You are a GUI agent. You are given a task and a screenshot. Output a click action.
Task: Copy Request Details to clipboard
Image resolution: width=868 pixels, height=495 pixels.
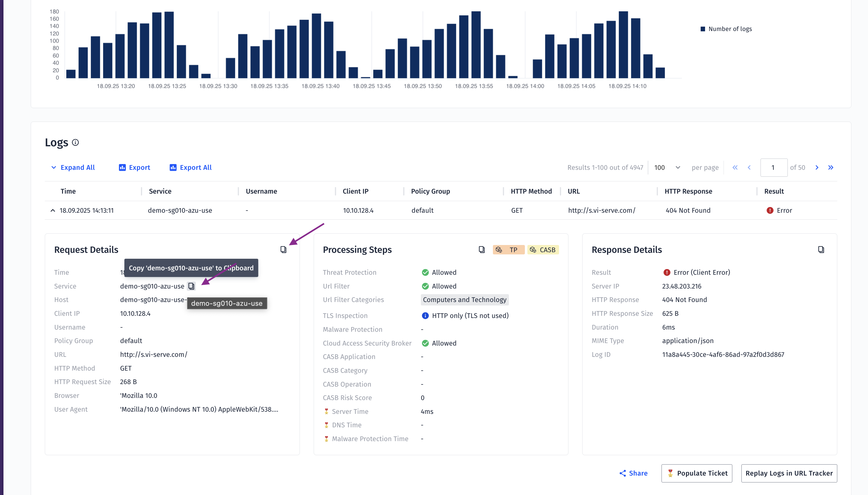click(283, 250)
